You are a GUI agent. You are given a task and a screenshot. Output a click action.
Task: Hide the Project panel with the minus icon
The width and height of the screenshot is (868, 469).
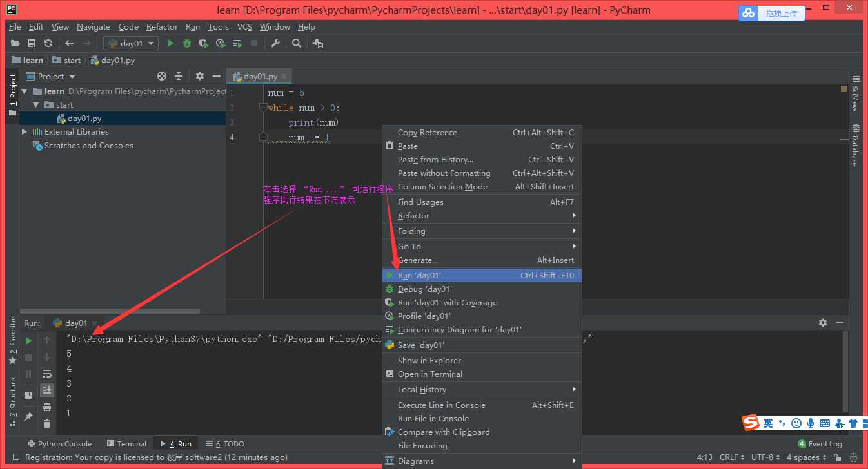[x=217, y=76]
